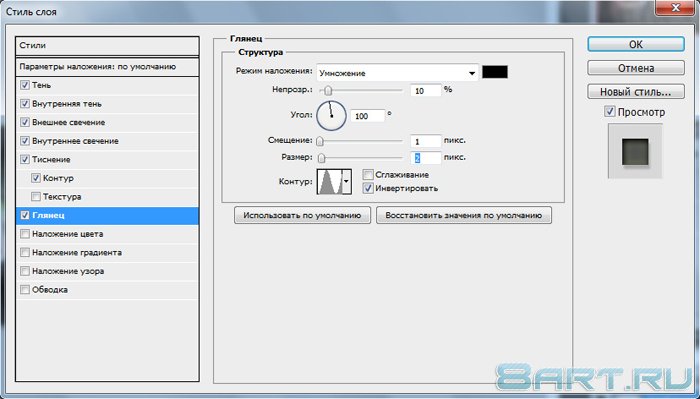The height and width of the screenshot is (399, 700).
Task: Uncheck the Инвертировать checkbox
Action: coord(368,188)
